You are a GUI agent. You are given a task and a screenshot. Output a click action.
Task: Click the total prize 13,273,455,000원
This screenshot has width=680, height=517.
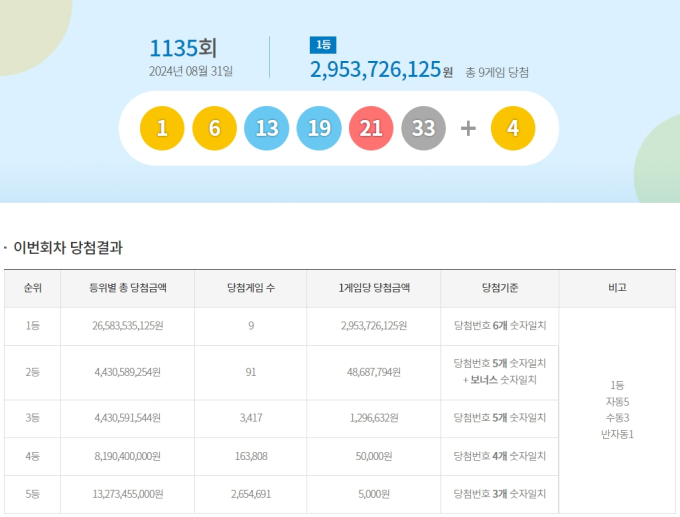[x=128, y=494]
